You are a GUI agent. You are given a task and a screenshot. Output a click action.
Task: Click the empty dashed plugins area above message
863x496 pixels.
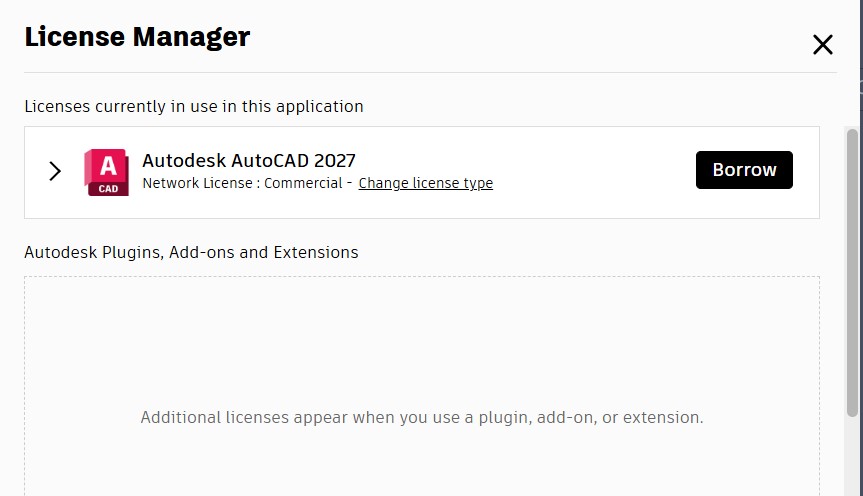422,341
